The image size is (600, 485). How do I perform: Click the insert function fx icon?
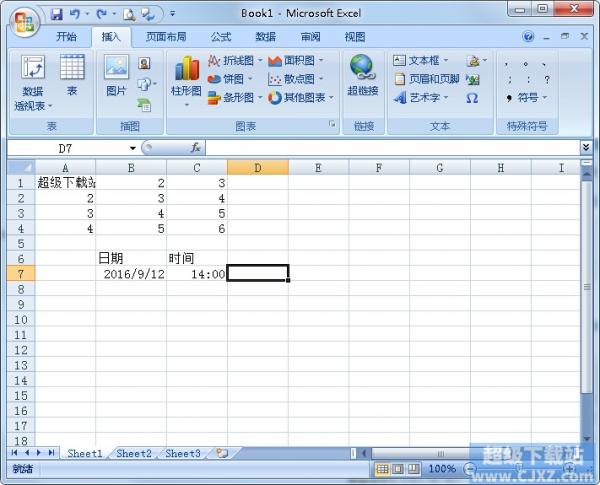(196, 147)
